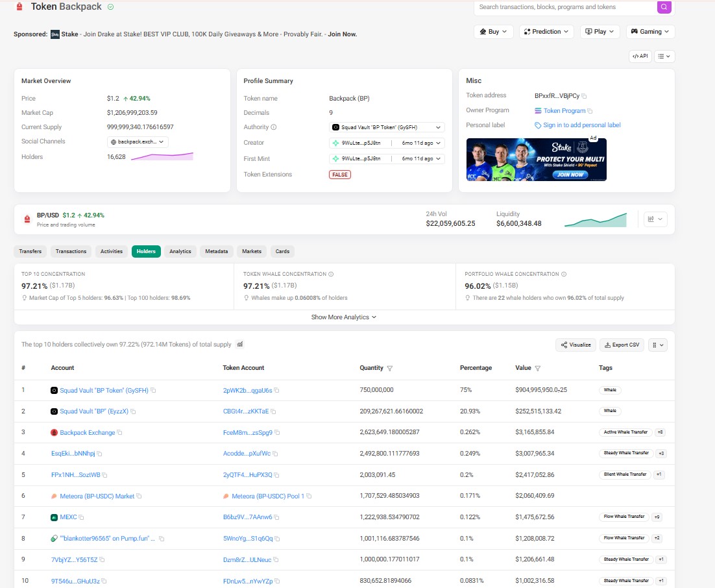Expand the Creator 9WuLte...p5J8tn dropdown
This screenshot has height=588, width=715.
point(387,143)
